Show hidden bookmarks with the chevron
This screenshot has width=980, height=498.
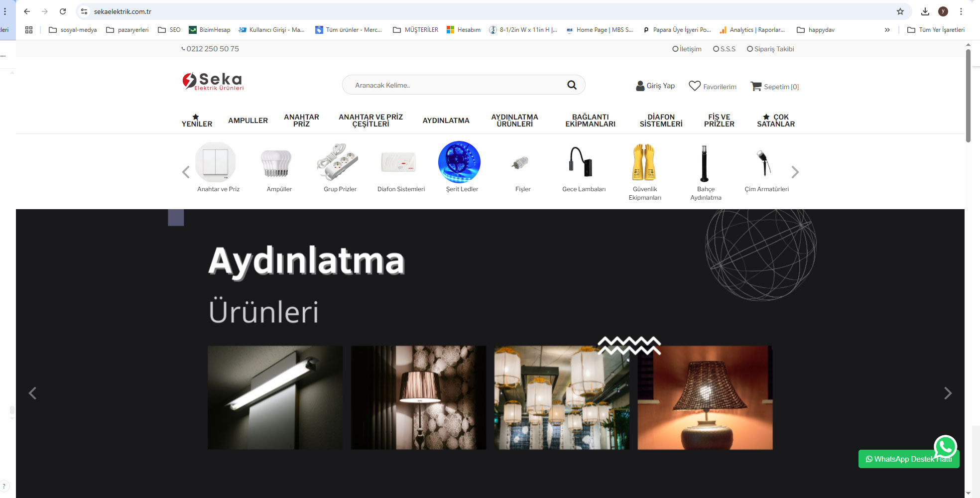tap(887, 30)
